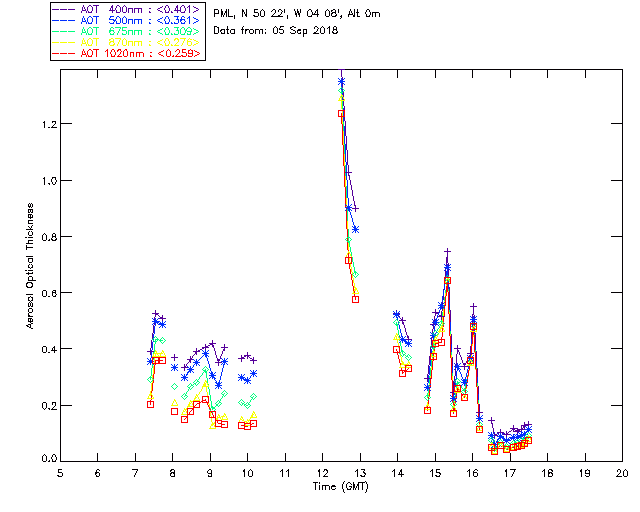Click the red square near 0.58 before hour 13
Viewport: 640px width, 512px height.
[356, 299]
